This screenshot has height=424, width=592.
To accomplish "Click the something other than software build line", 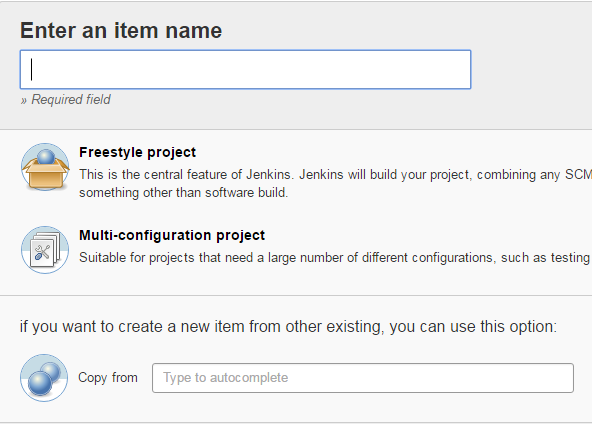I will [x=183, y=193].
